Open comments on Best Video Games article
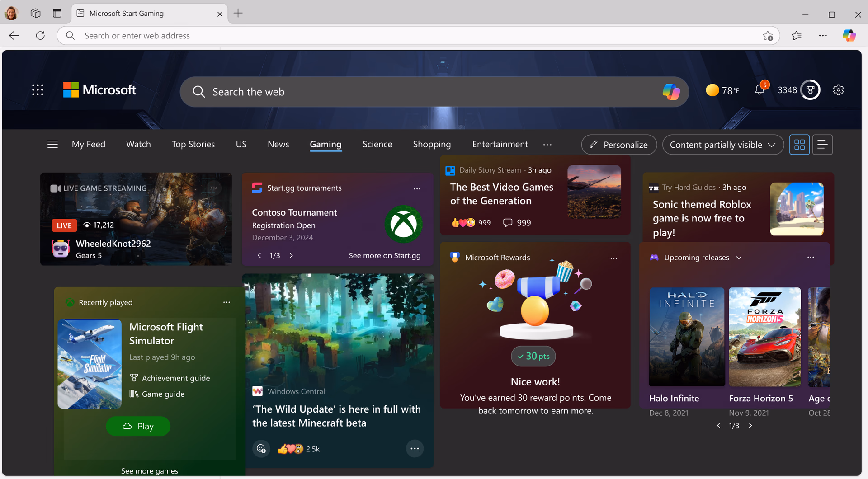Viewport: 868px width, 479px height. click(x=517, y=223)
